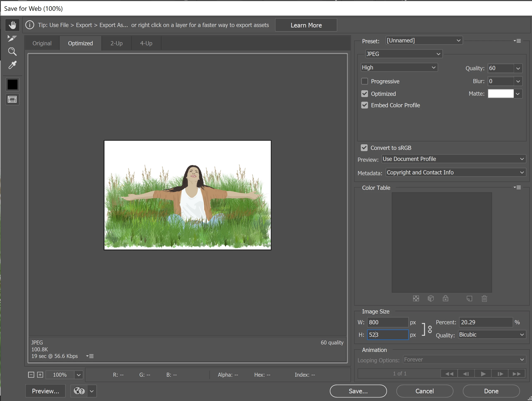Expand the Metadata dropdown

click(x=455, y=173)
